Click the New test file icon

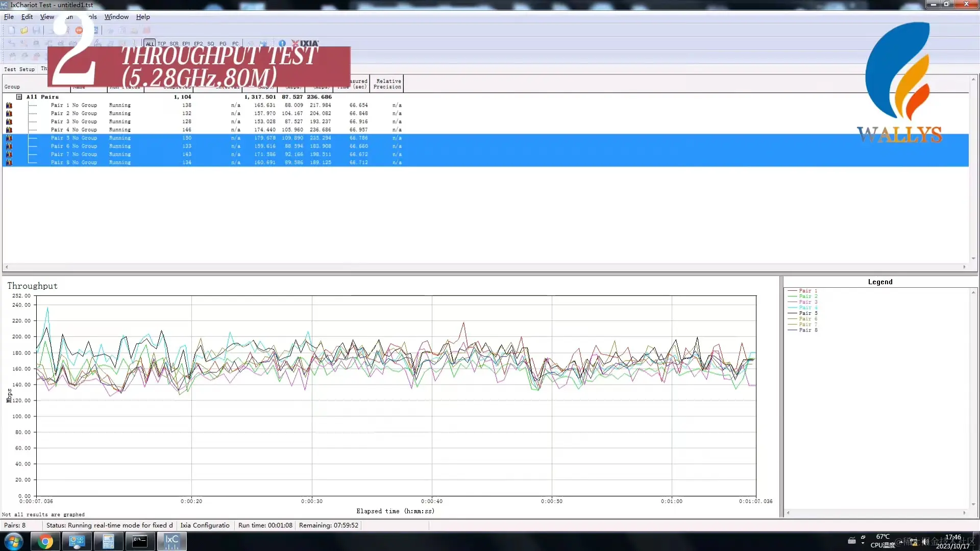[x=12, y=30]
